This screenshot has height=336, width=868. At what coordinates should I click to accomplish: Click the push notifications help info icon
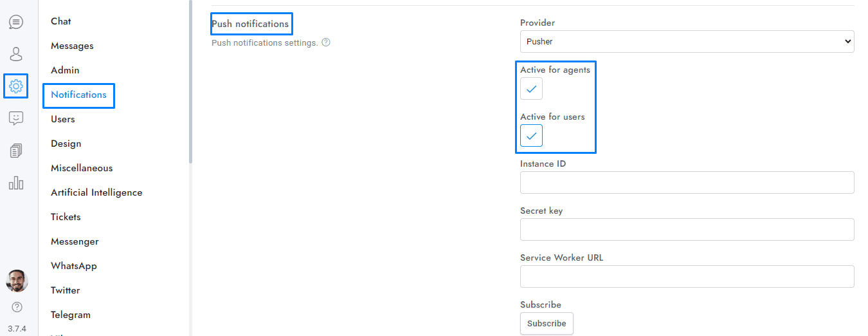tap(326, 43)
